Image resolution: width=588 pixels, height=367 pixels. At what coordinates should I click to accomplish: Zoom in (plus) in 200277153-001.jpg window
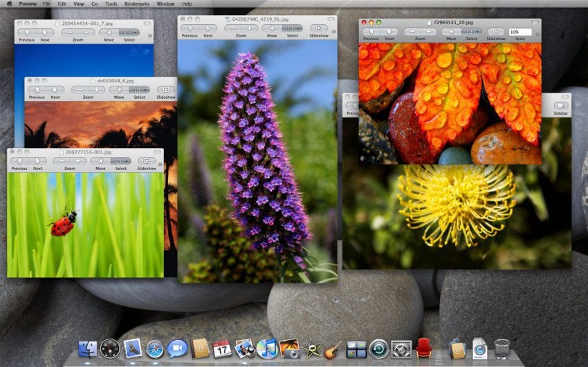pyautogui.click(x=78, y=161)
